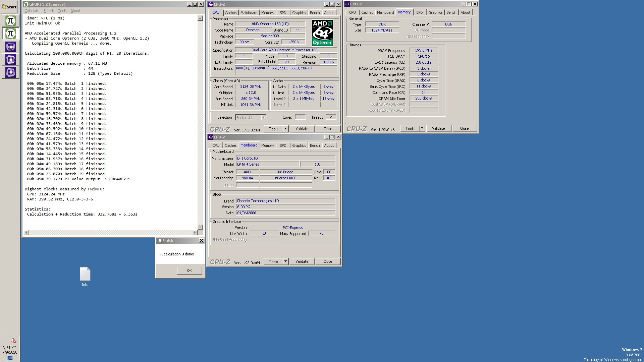Click Validate button in CPU window
Viewport: 644px width, 362px height.
click(302, 129)
